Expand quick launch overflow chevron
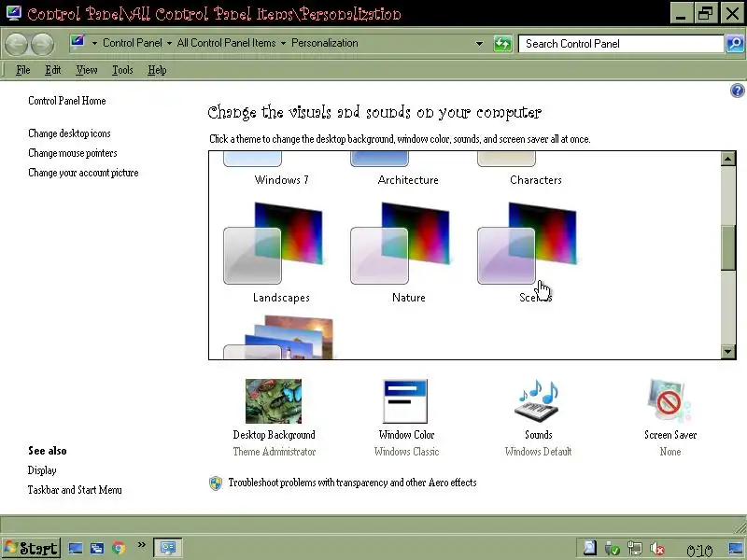 tap(142, 545)
